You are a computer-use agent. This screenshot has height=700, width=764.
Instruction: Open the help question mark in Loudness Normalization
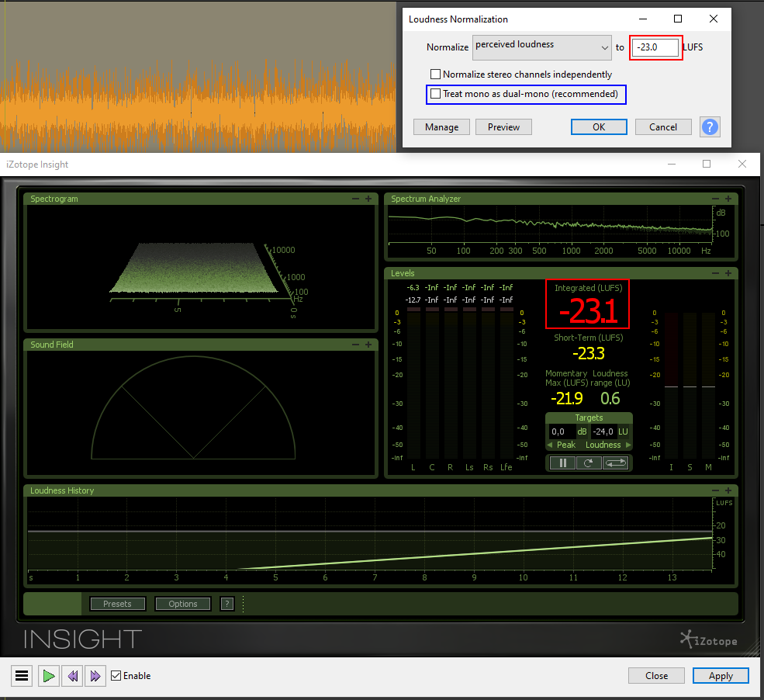click(x=709, y=126)
